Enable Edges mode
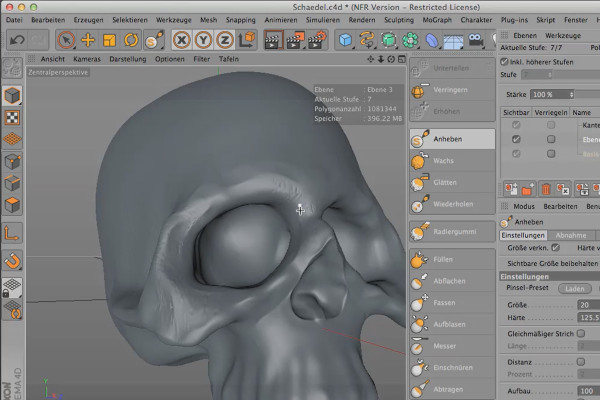This screenshot has width=600, height=400. [x=12, y=183]
